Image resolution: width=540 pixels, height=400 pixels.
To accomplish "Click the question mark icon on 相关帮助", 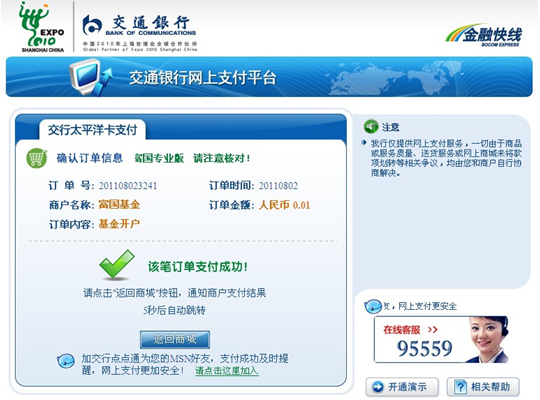I will click(460, 387).
